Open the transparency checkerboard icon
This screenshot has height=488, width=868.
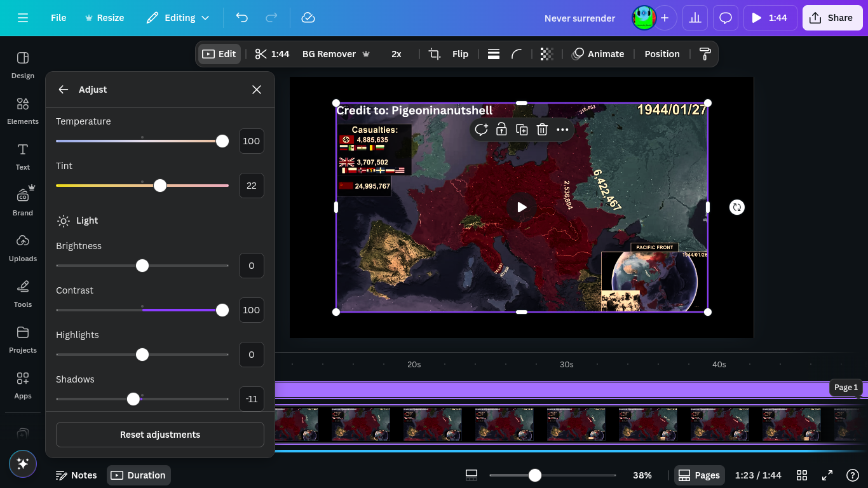[x=546, y=54]
